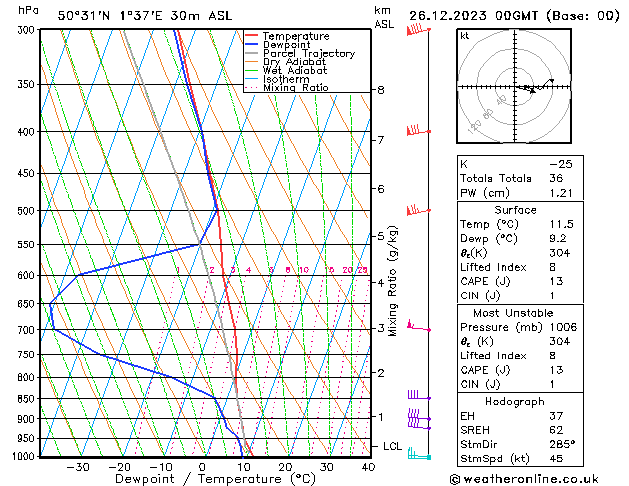Click the StmSpd (kt) value 45
This screenshot has width=629, height=486.
556,458
